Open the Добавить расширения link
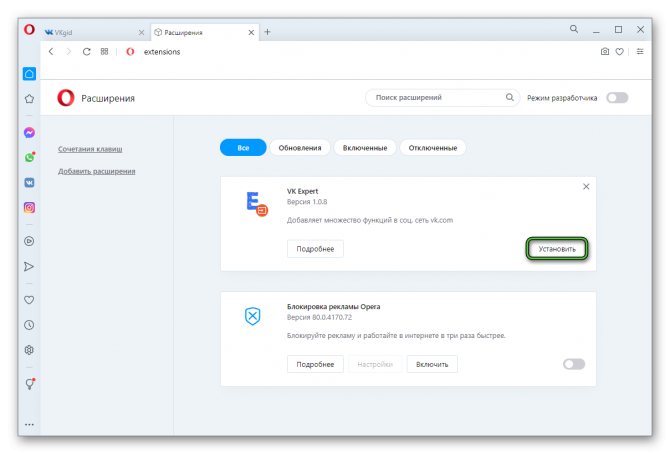Screen dimensions: 670x454 (97, 171)
